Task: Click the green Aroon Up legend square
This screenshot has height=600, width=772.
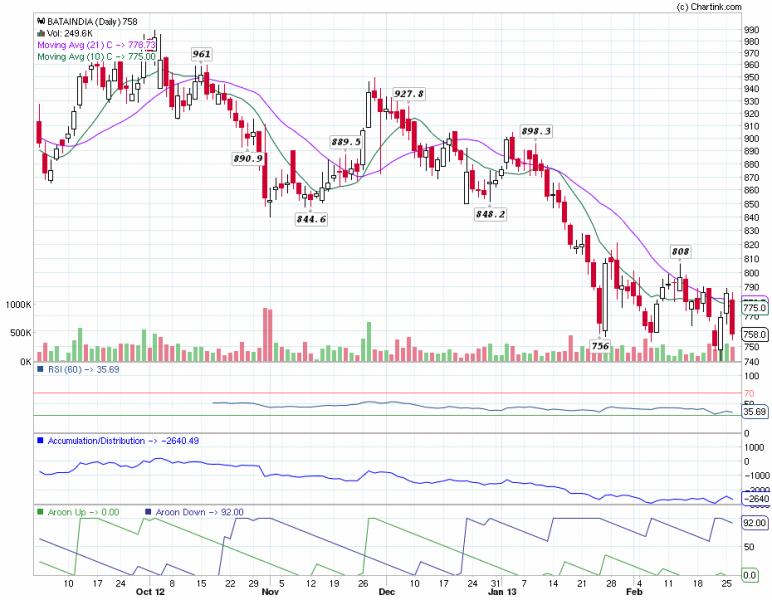Action: pos(40,512)
